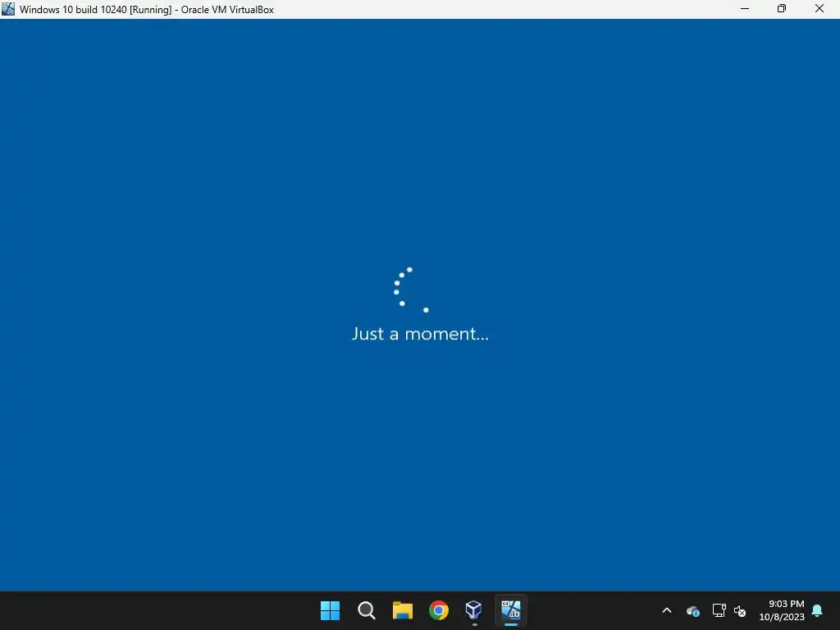Click the VirtualBox window title icon

[8, 8]
